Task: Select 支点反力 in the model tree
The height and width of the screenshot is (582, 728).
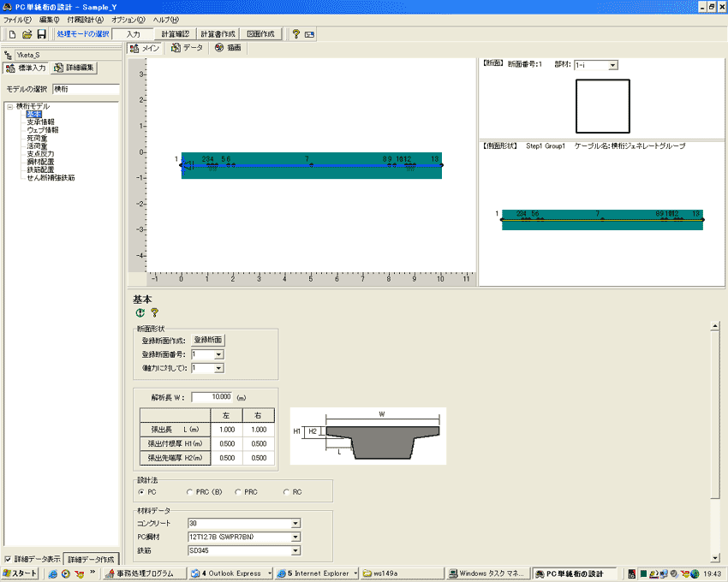Action: 40,153
